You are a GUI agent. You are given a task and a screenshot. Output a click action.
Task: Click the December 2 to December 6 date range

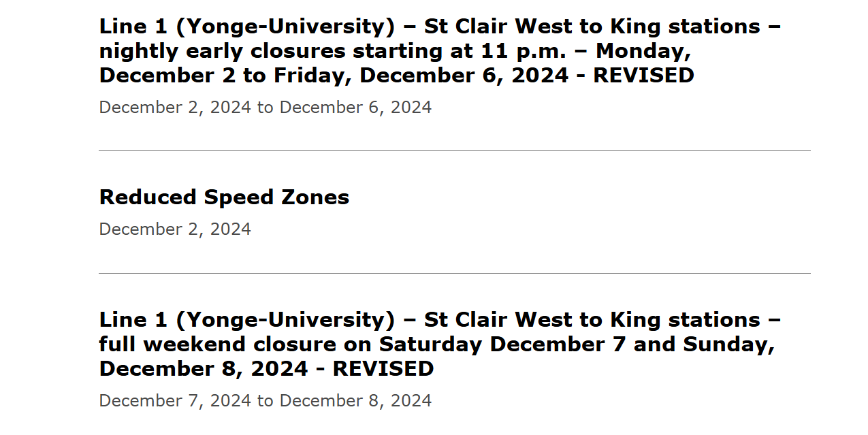(x=265, y=108)
